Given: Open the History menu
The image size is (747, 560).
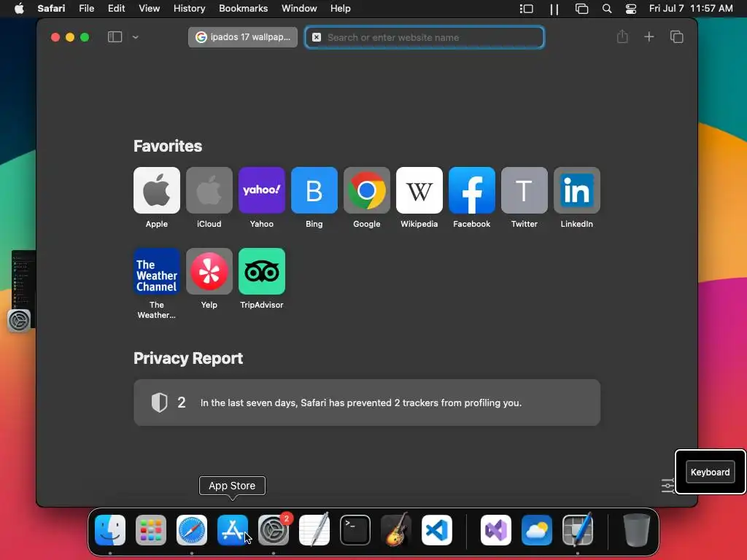Looking at the screenshot, I should (189, 9).
